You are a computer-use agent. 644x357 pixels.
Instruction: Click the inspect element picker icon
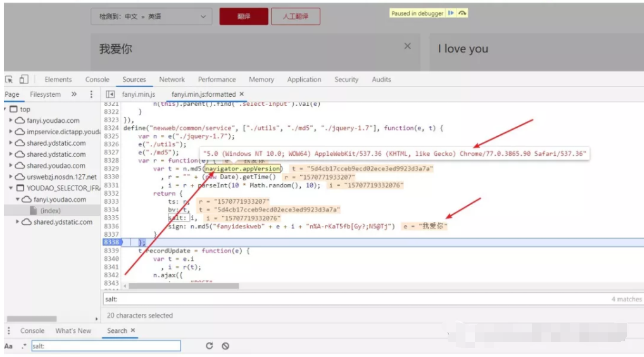9,80
